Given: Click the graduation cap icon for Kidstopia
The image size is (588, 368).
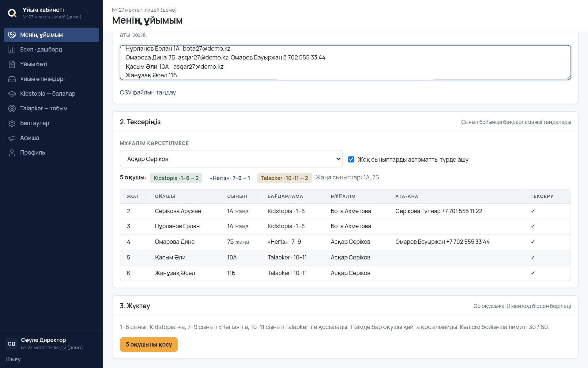Looking at the screenshot, I should 12,94.
